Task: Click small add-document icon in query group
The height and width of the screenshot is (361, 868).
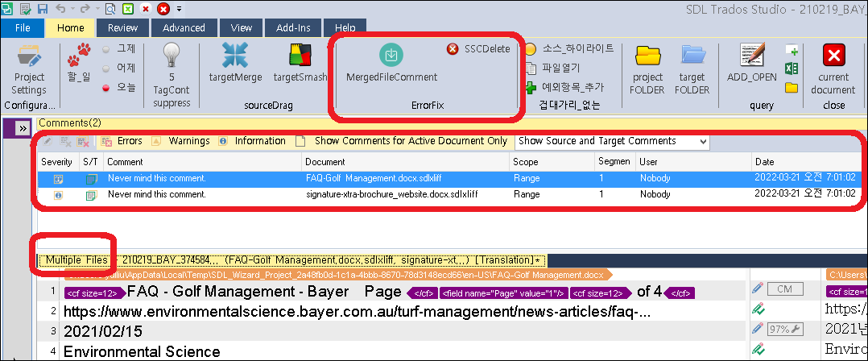Action: tap(791, 50)
